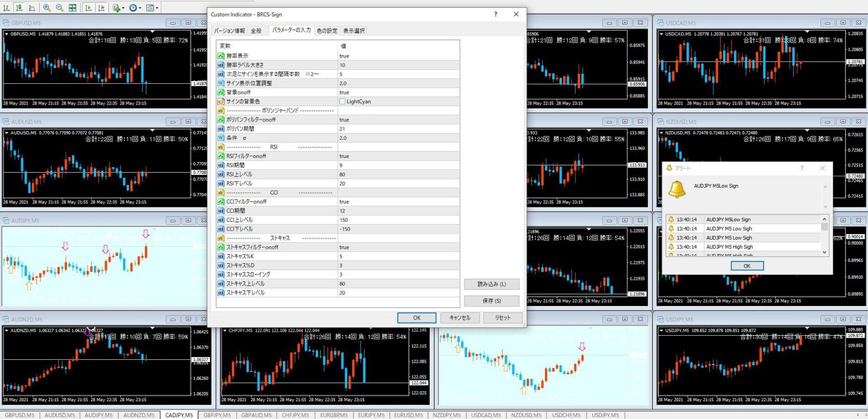Click the zoom out magnifier icon

[x=60, y=8]
